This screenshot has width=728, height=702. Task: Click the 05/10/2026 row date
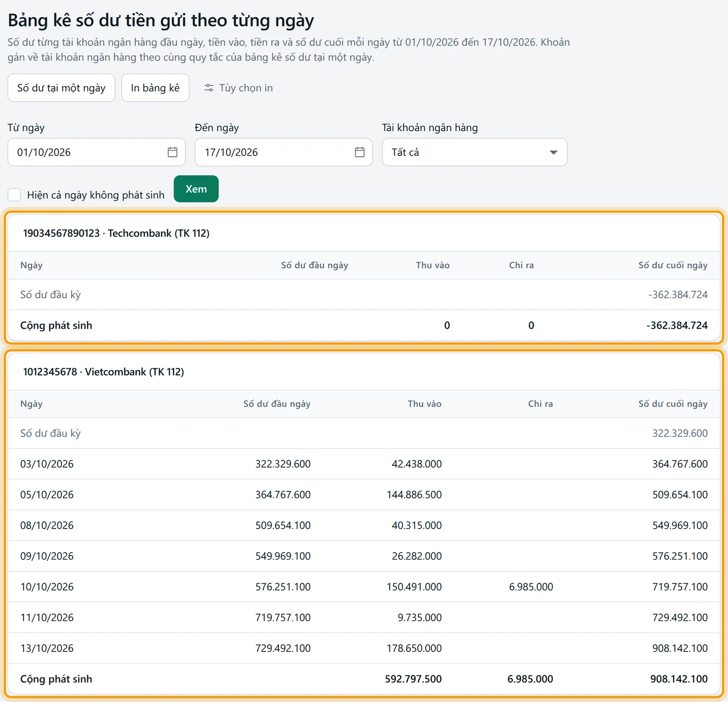[47, 495]
